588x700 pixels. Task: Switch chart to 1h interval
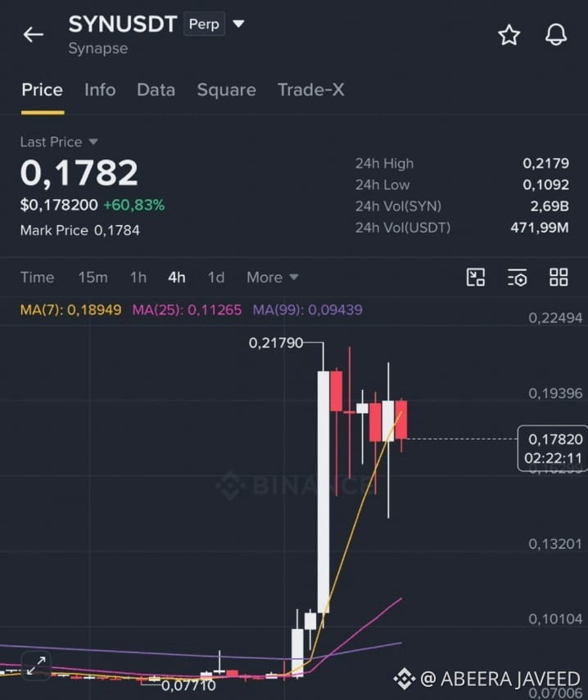pyautogui.click(x=138, y=278)
